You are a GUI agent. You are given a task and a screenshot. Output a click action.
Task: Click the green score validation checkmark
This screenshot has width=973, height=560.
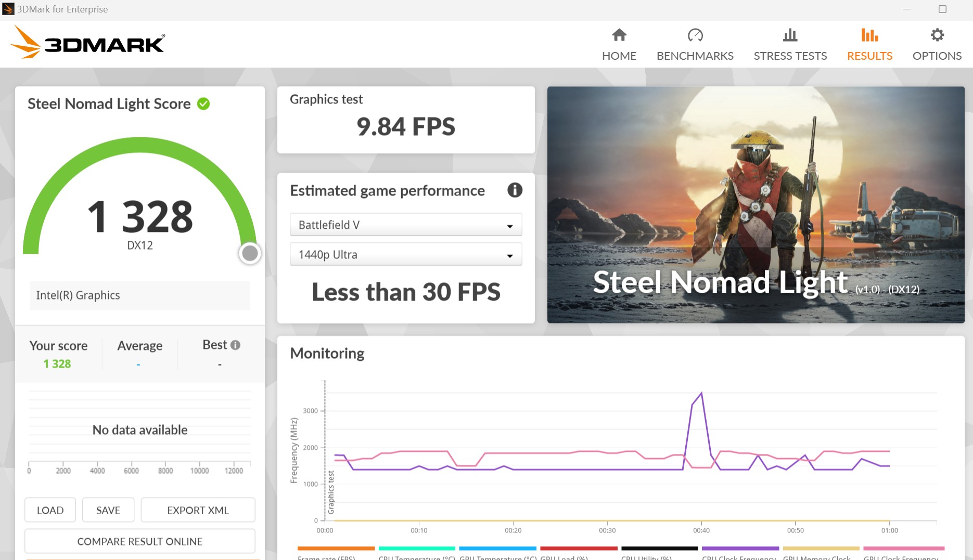203,104
